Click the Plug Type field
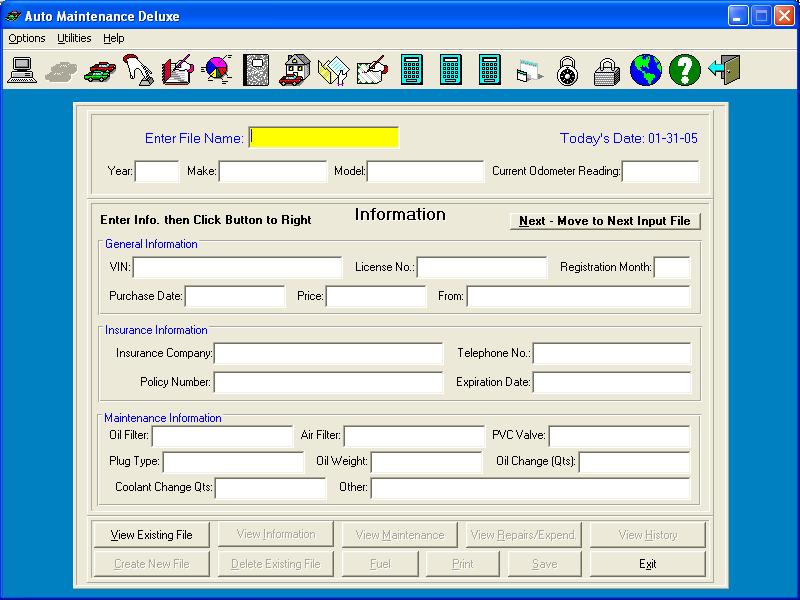800x600 pixels. pos(234,462)
